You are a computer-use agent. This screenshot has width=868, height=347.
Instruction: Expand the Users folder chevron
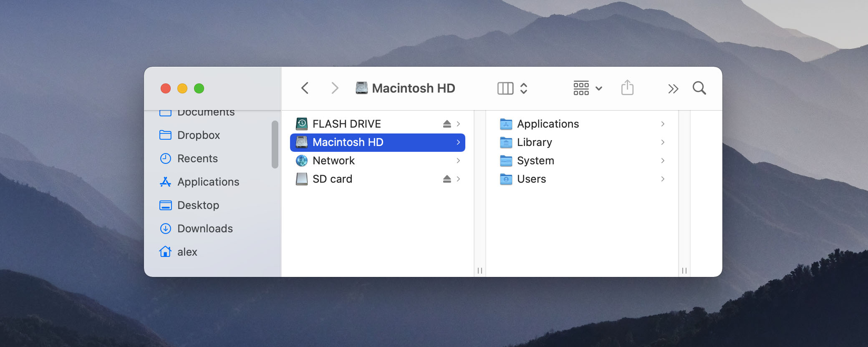[663, 179]
